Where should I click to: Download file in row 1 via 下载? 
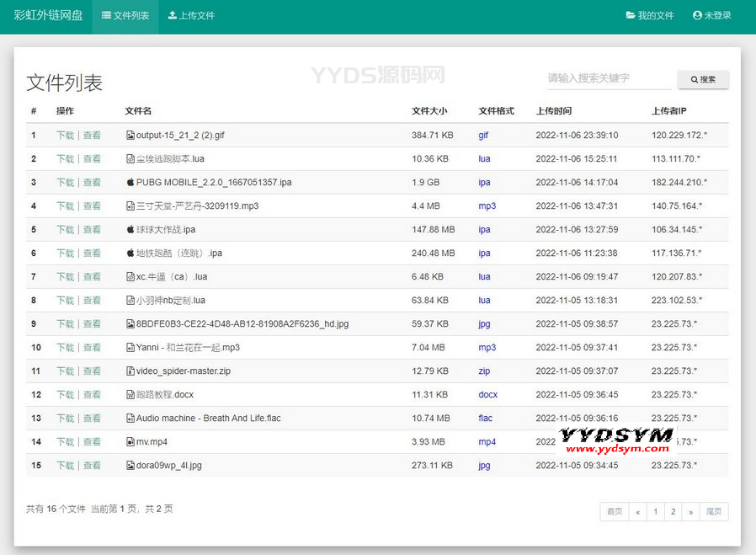point(65,136)
